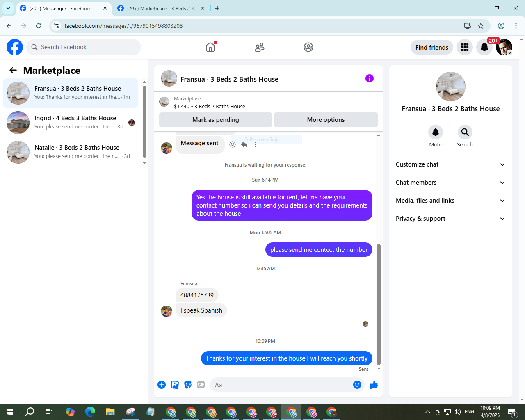
Task: Switch to Marketplace - 3 Beds tab
Action: 161,8
